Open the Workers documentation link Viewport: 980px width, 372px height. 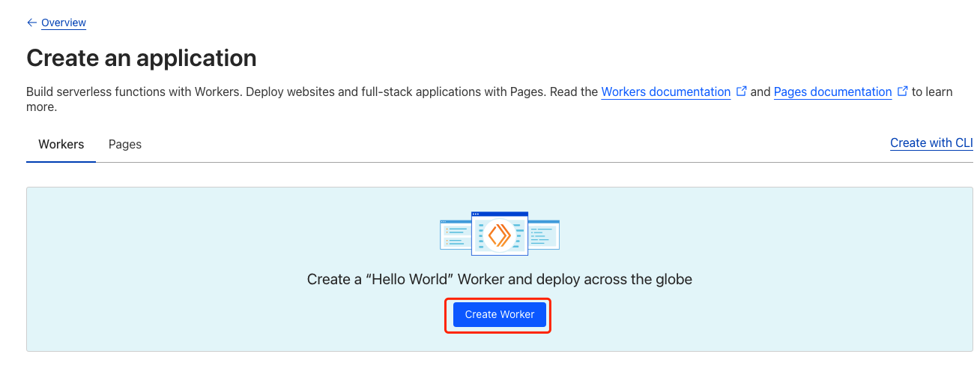pos(666,91)
